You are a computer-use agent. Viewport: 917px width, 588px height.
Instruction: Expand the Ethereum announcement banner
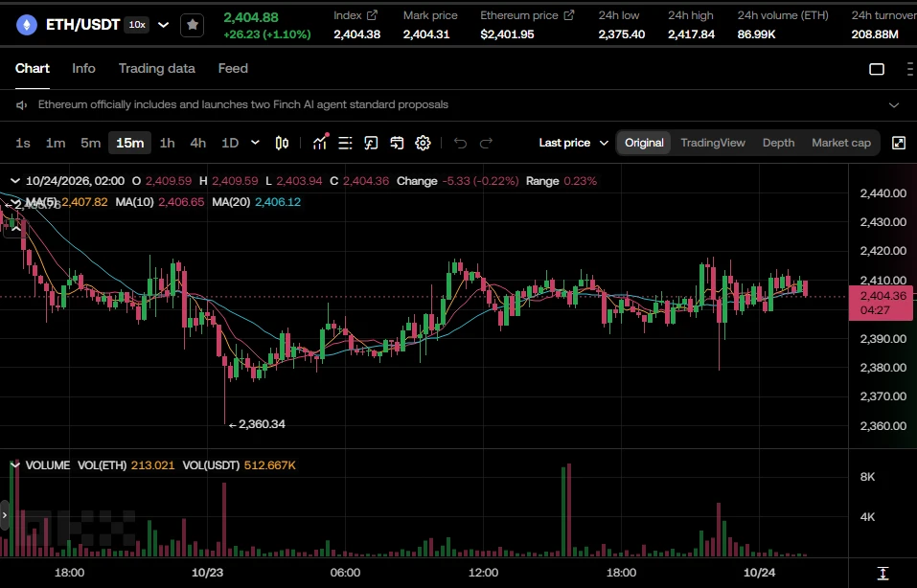(894, 105)
